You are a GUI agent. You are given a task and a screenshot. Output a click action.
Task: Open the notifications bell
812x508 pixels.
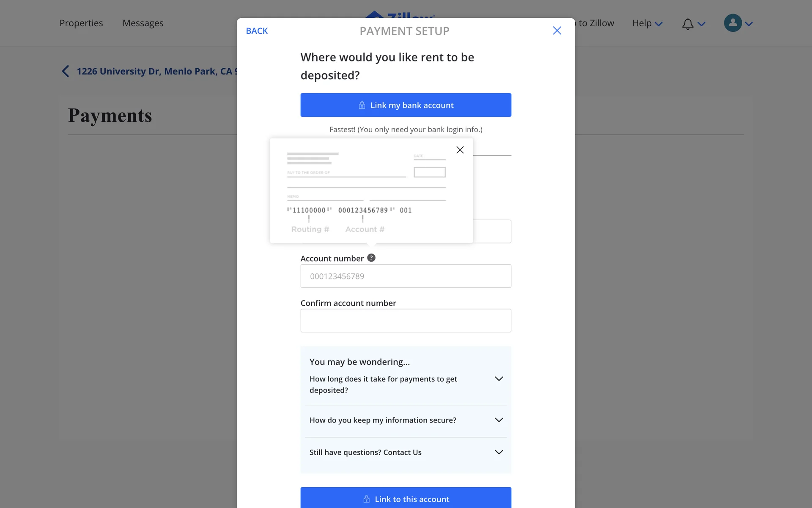(x=688, y=24)
